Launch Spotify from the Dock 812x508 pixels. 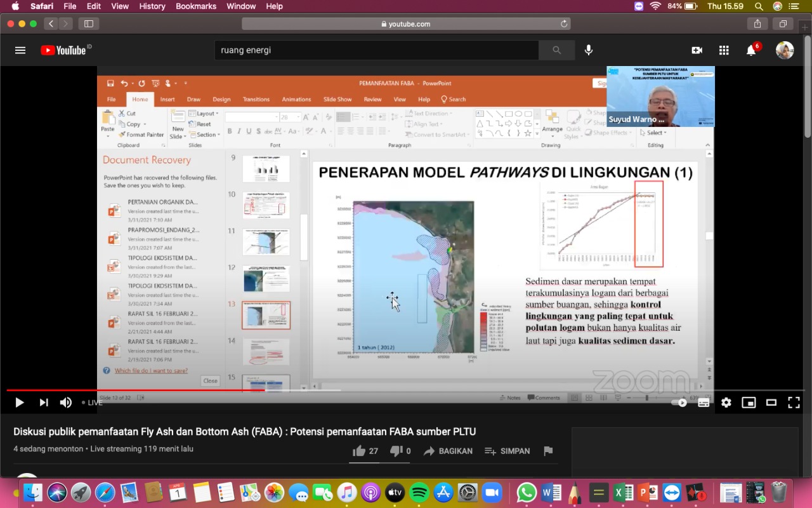pos(419,492)
